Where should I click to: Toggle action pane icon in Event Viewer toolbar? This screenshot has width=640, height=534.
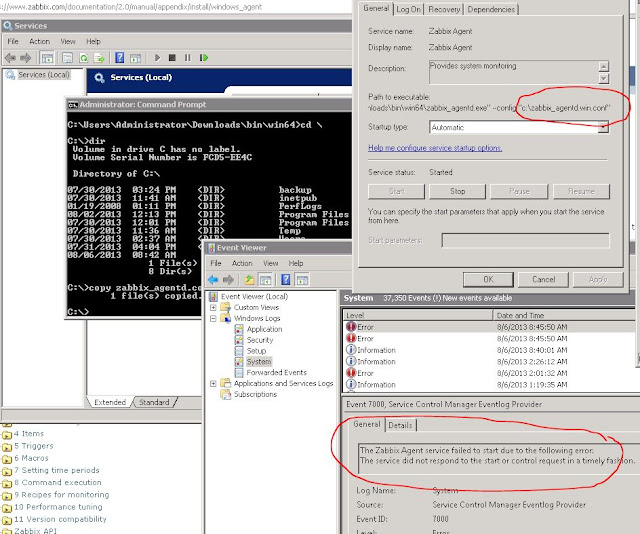point(302,280)
